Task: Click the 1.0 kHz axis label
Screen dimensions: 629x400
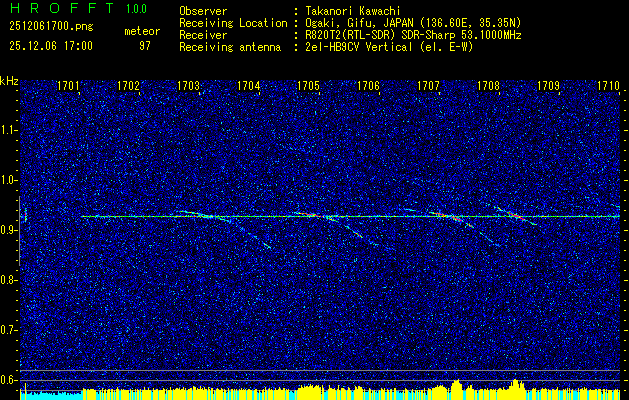Action: (x=9, y=181)
